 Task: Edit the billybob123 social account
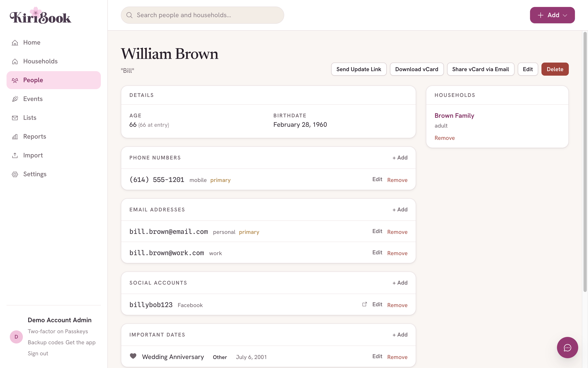tap(377, 304)
